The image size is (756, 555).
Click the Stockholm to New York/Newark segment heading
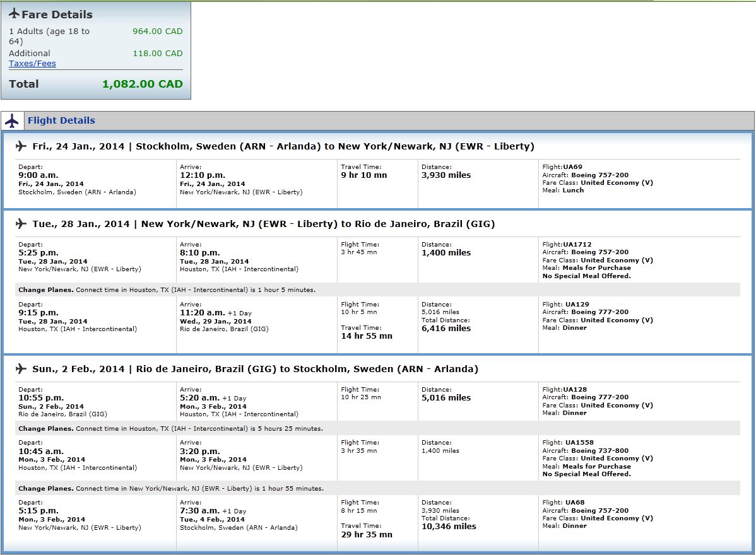coord(283,146)
